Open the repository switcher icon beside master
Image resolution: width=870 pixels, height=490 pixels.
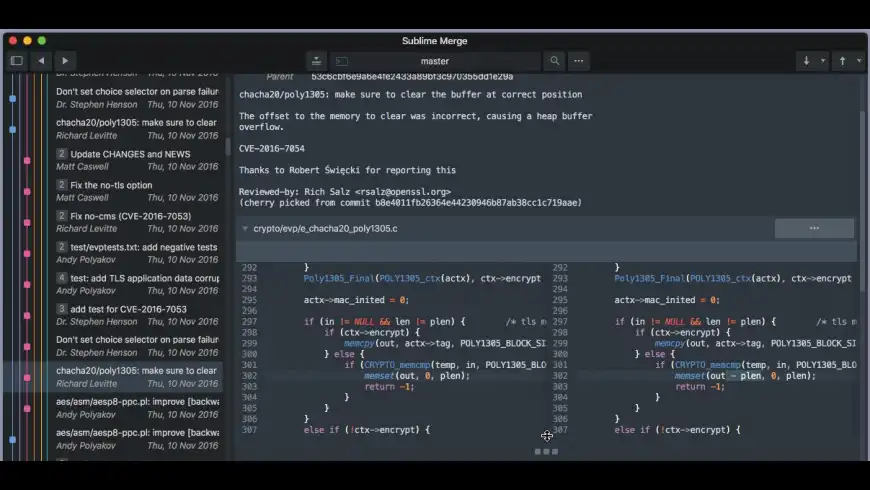coord(341,61)
